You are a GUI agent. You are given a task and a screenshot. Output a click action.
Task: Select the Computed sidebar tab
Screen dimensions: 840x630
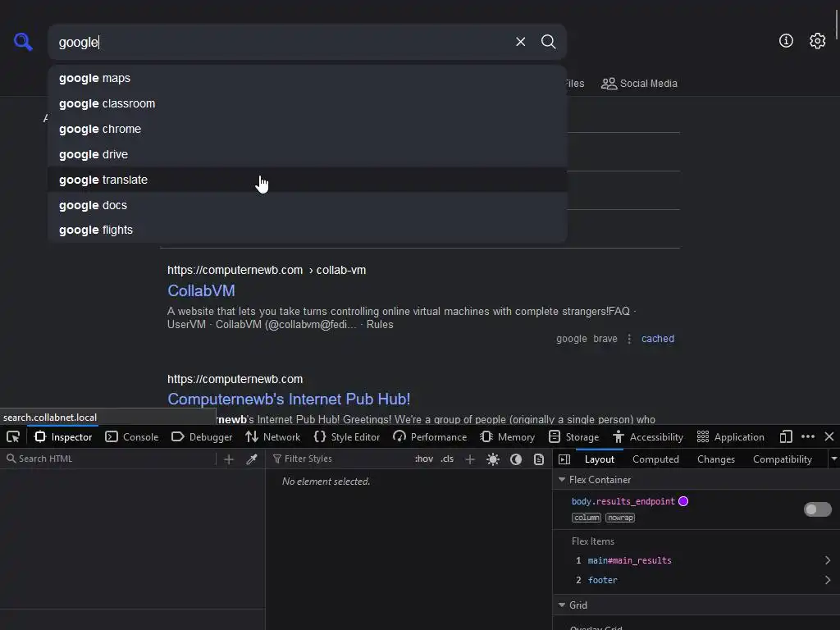tap(655, 459)
